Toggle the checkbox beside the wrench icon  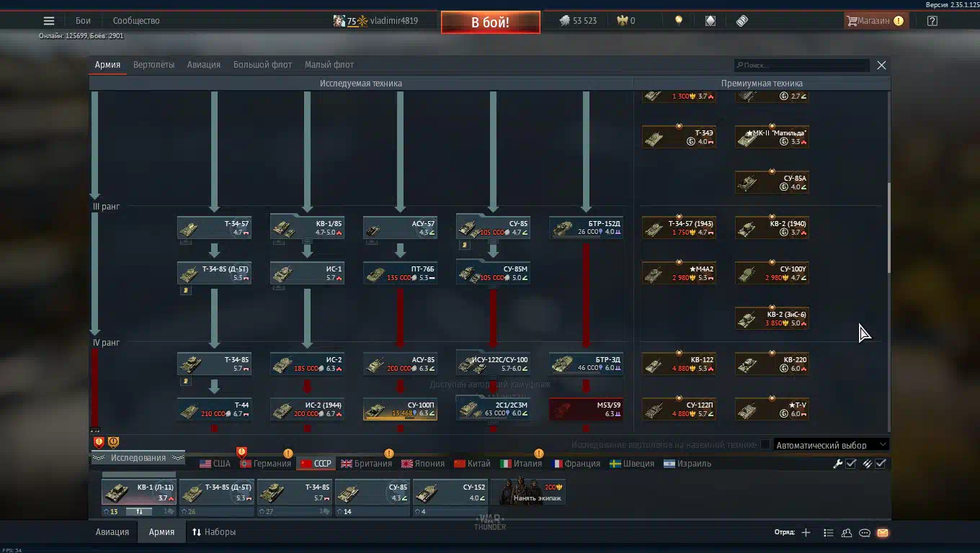(851, 464)
